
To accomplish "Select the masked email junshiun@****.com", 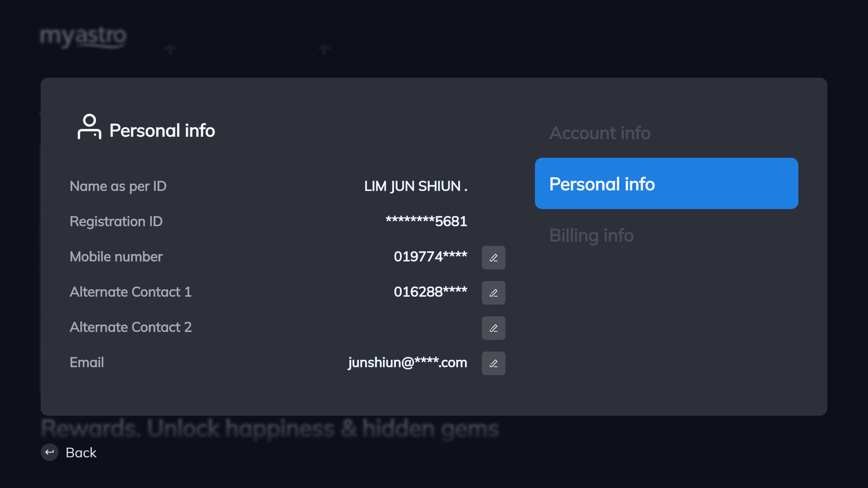I will click(407, 363).
